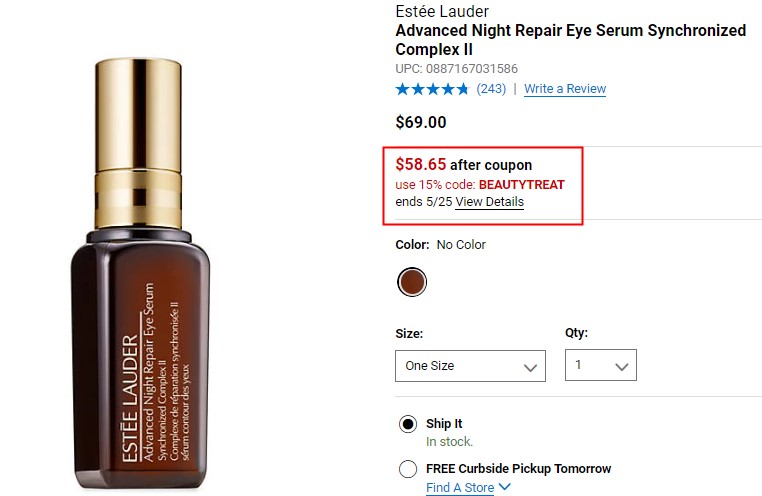Select the brown No Color swatch
The height and width of the screenshot is (496, 762).
(412, 282)
